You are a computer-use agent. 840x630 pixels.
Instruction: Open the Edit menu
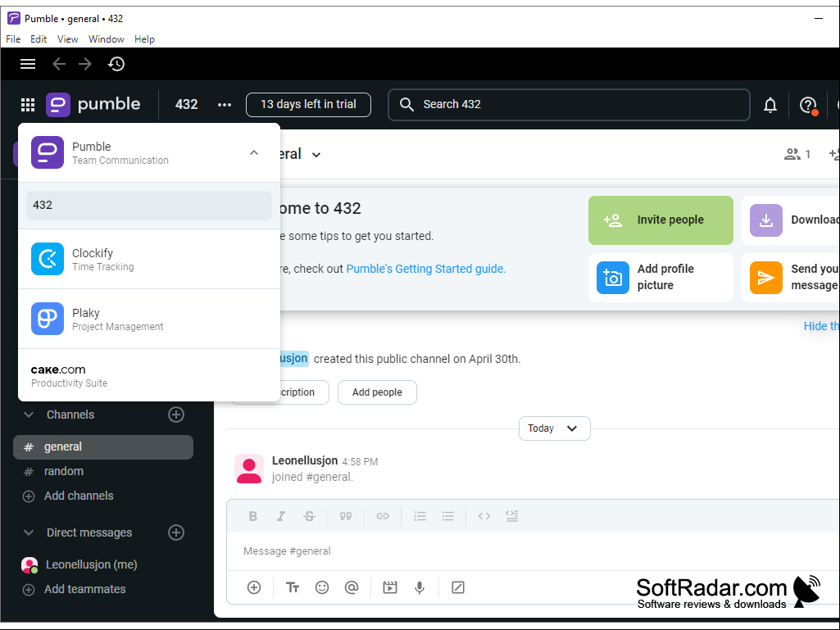39,39
